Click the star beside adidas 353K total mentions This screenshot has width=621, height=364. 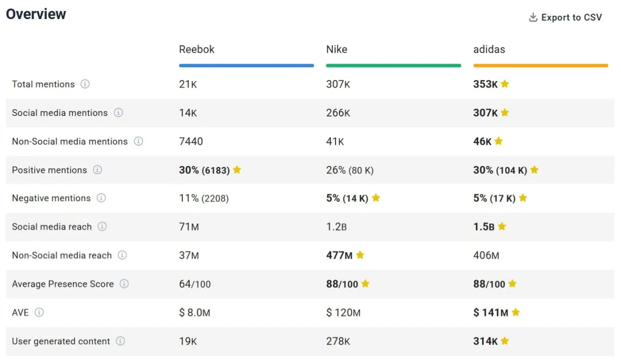coord(504,83)
